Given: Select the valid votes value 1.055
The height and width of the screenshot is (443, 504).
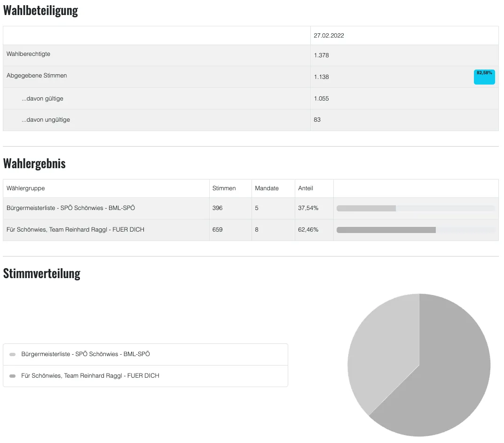Looking at the screenshot, I should pyautogui.click(x=322, y=99).
